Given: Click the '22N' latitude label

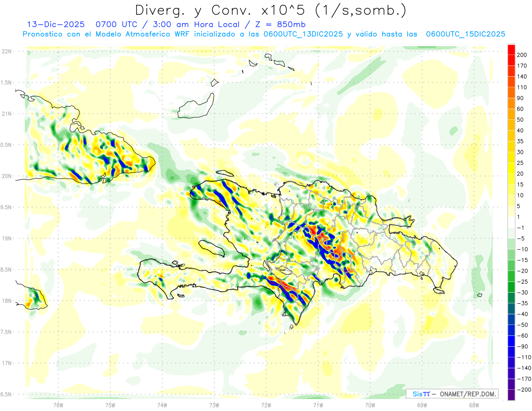Looking at the screenshot, I should point(7,51).
